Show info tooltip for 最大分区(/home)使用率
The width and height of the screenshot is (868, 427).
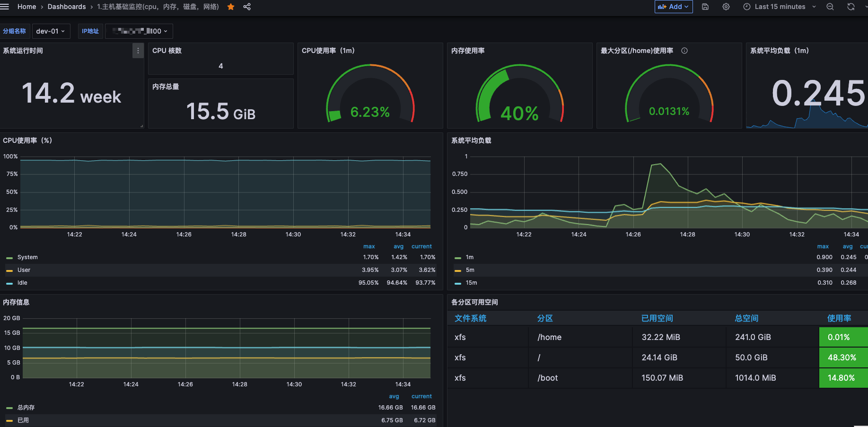[x=684, y=51]
